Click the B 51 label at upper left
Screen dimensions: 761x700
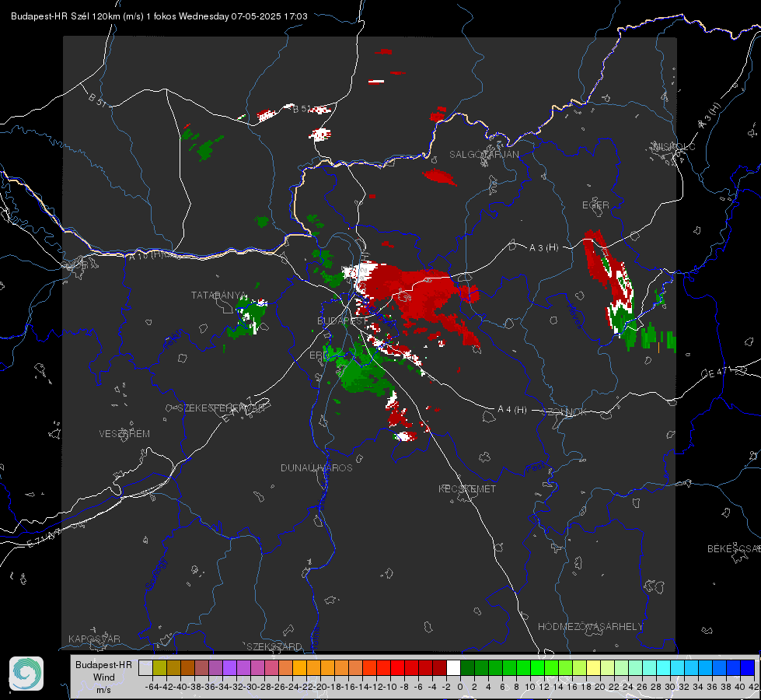pyautogui.click(x=97, y=100)
